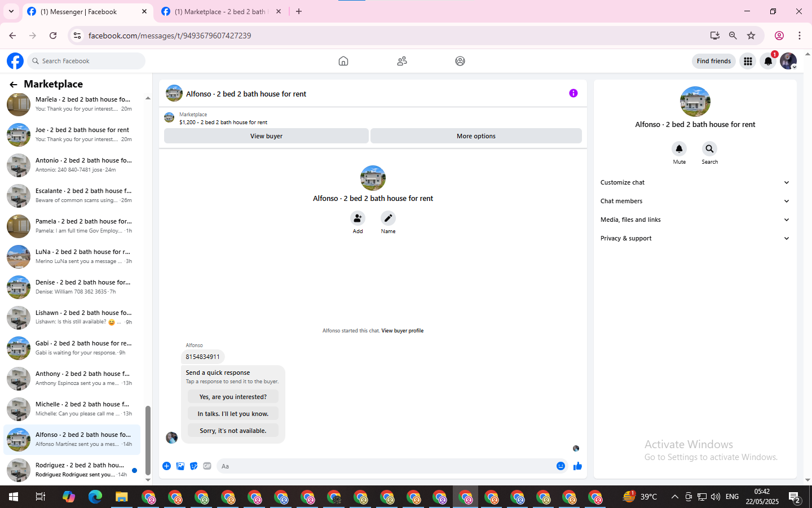
Task: Expand Customize chat section
Action: pos(695,182)
